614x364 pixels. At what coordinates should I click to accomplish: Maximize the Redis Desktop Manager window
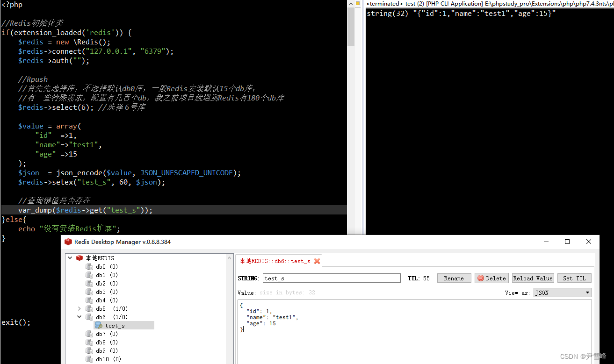[567, 242]
